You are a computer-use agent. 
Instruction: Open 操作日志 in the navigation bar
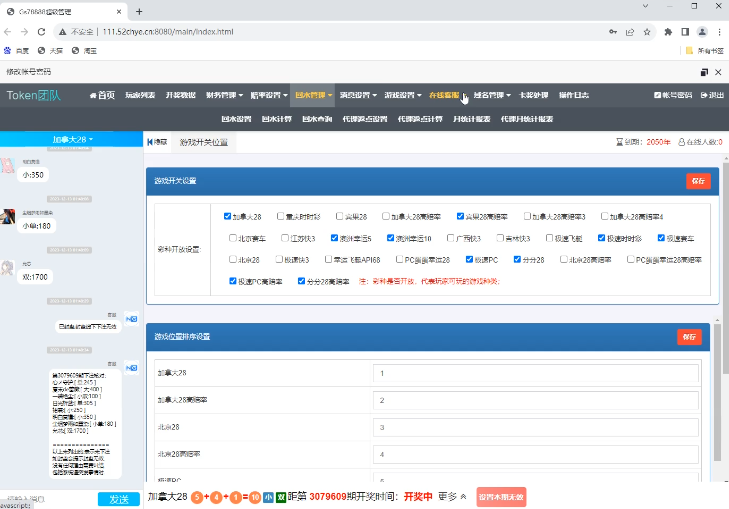point(573,95)
